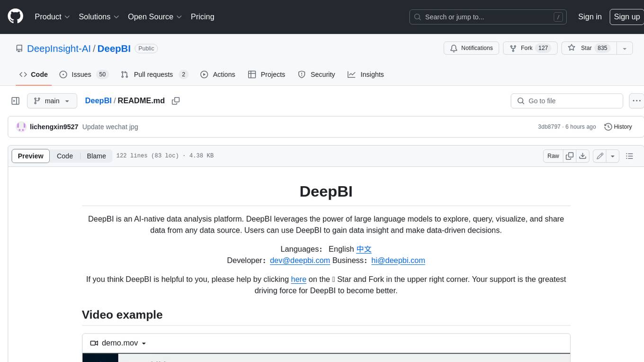The image size is (644, 362).
Task: Open the lichengxin9527 author profile
Action: [54, 127]
